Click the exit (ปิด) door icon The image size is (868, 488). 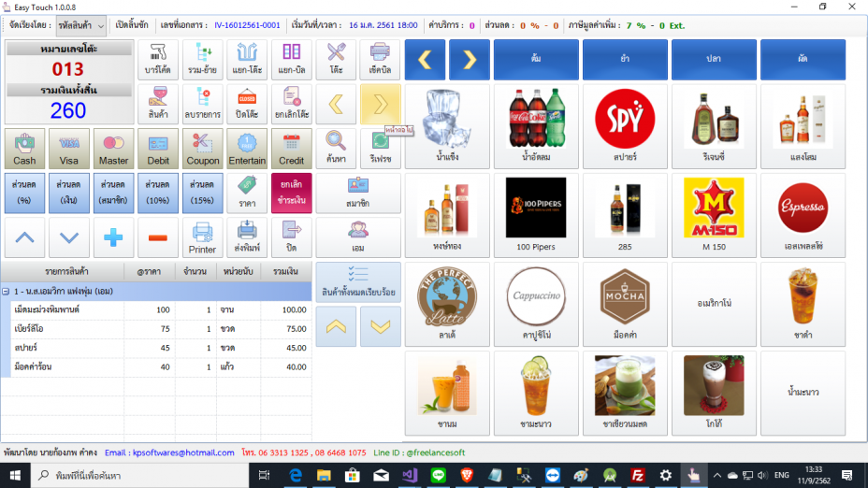(291, 237)
